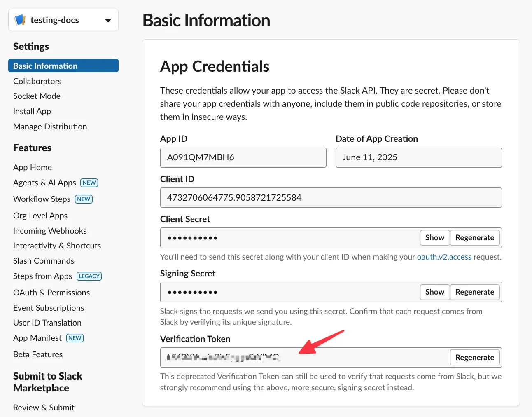Screen dimensions: 532x417
Task: Open the Collaborators settings page
Action: [x=37, y=81]
